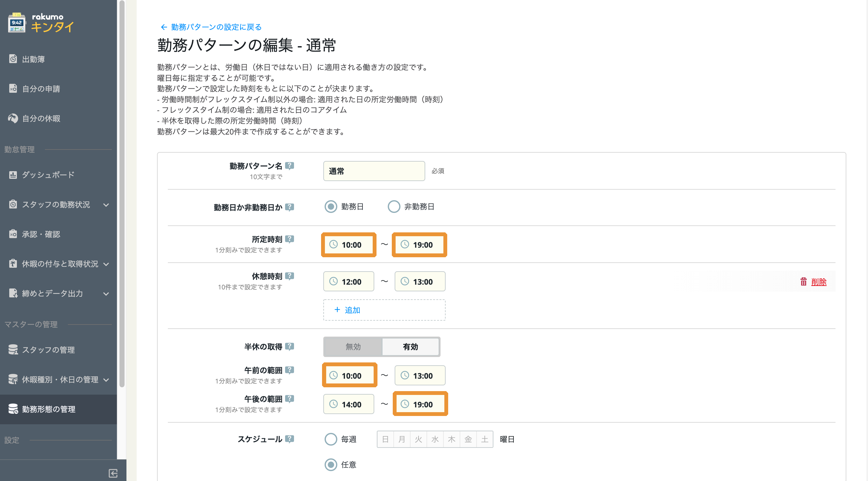Open 午前の範囲 end time 13:00
The width and height of the screenshot is (868, 481).
pos(420,375)
